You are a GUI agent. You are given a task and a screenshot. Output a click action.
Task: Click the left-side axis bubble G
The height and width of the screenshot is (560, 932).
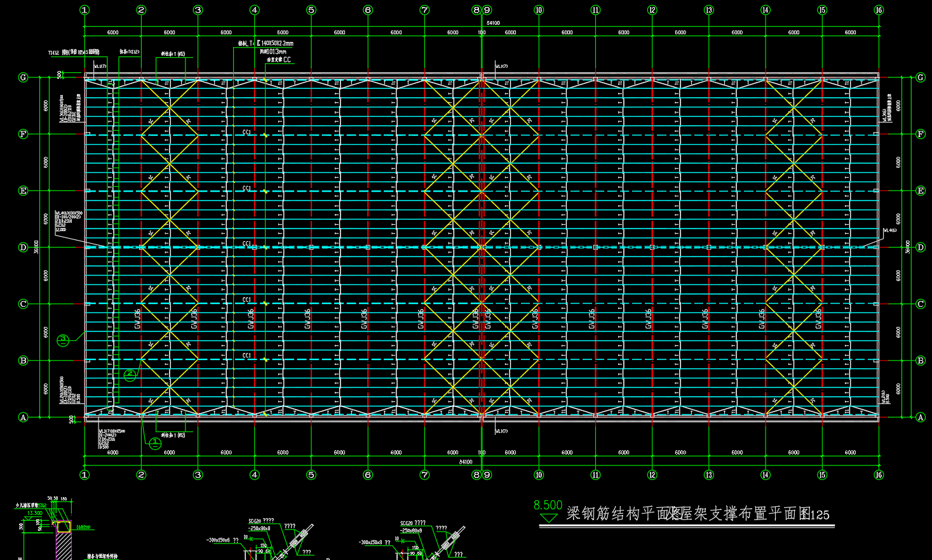pos(24,77)
